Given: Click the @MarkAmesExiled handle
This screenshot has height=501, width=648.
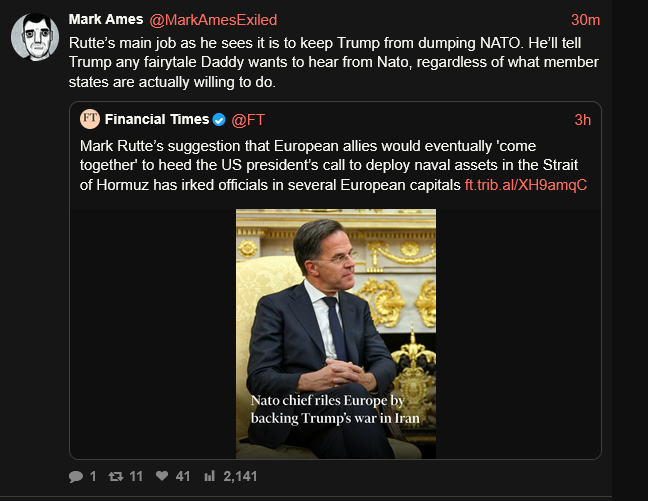Looking at the screenshot, I should tap(214, 20).
